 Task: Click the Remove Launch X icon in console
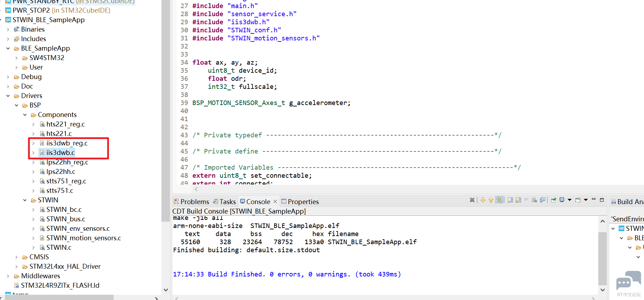(472, 200)
